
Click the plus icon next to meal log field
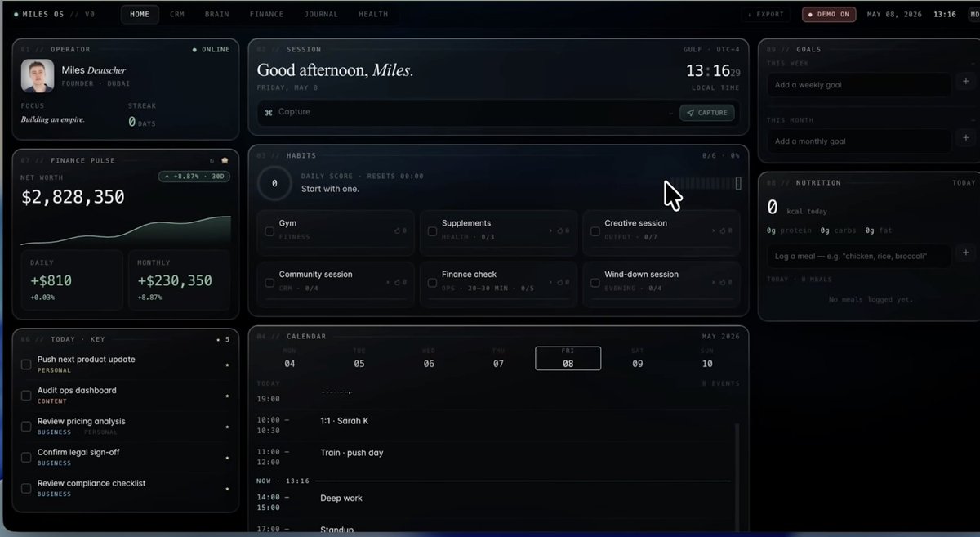(x=966, y=255)
